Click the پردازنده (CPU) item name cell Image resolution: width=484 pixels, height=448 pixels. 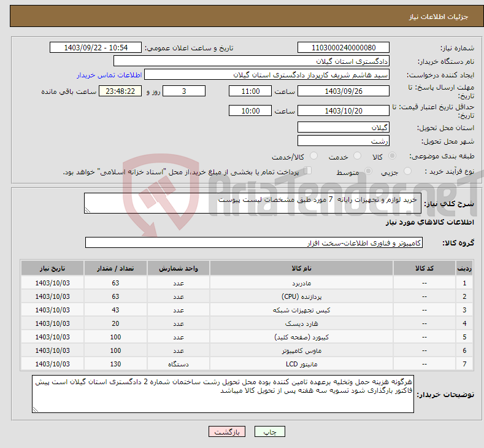coord(301,296)
